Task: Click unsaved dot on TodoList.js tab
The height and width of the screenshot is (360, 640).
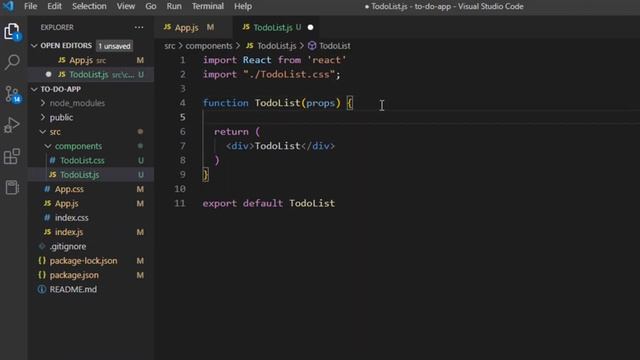Action: point(310,27)
